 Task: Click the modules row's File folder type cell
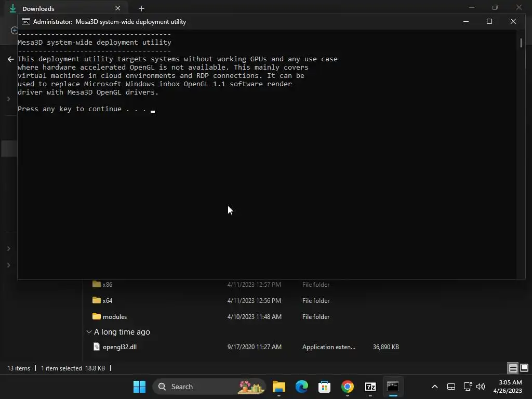point(315,316)
